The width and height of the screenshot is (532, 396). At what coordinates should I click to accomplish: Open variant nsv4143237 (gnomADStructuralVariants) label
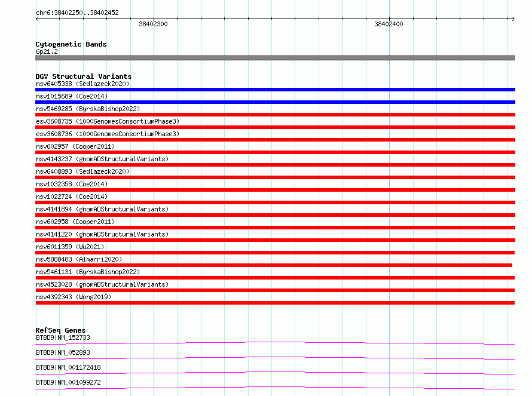coord(102,159)
